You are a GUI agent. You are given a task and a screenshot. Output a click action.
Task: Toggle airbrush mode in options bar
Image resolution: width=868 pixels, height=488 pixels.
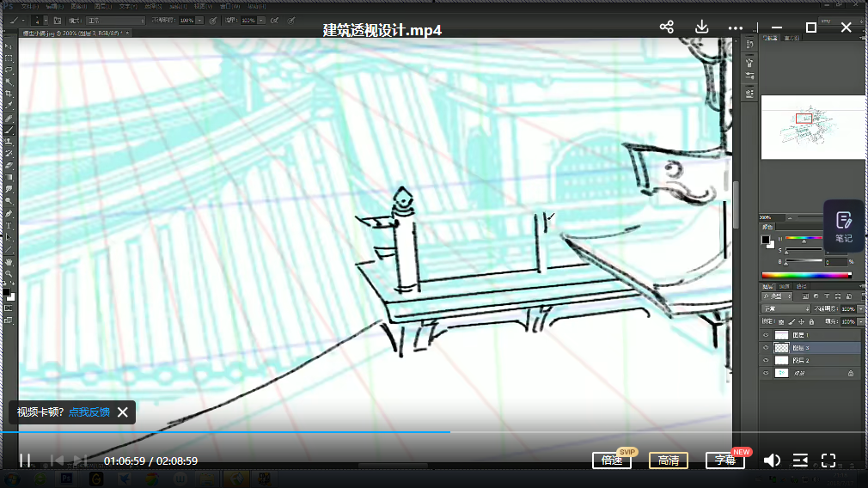pyautogui.click(x=274, y=21)
